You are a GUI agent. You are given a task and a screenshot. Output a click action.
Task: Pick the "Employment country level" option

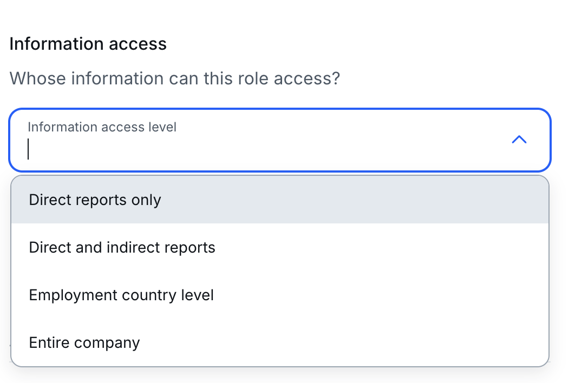coord(280,295)
